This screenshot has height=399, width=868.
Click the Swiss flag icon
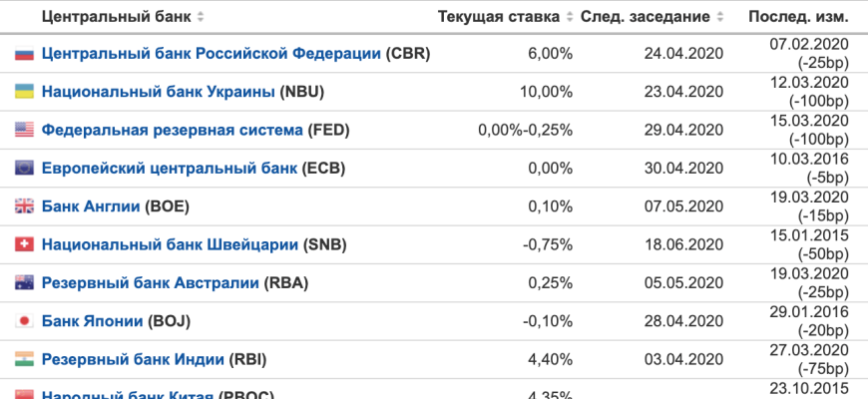[25, 244]
